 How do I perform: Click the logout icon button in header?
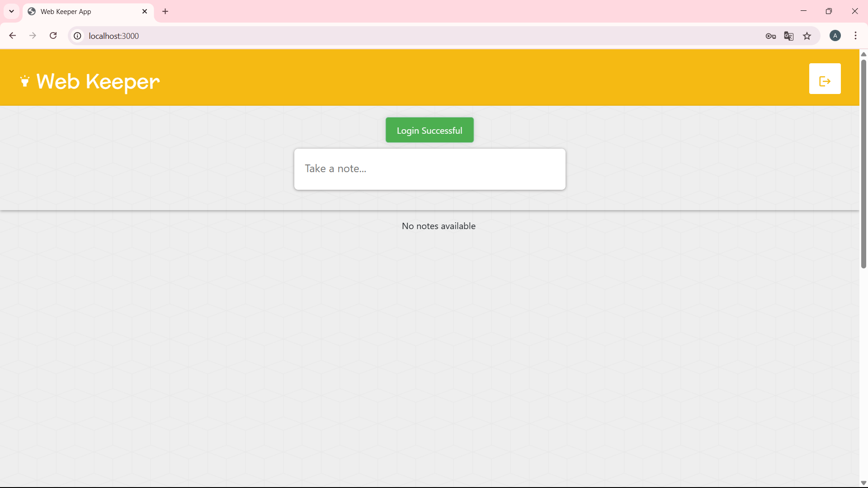825,79
